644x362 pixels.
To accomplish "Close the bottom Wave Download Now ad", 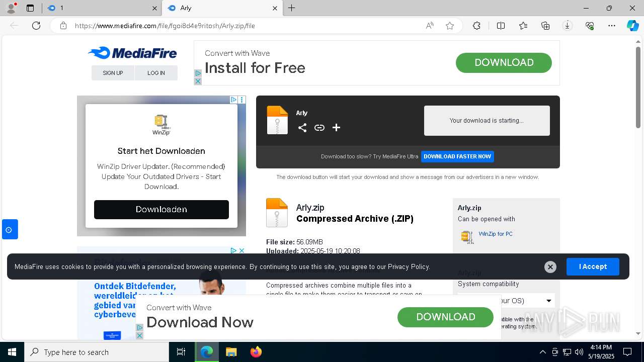I will pos(140,335).
